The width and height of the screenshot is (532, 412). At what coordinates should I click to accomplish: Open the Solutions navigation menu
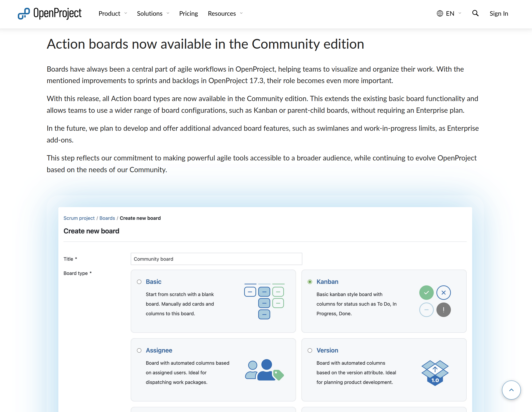[150, 13]
